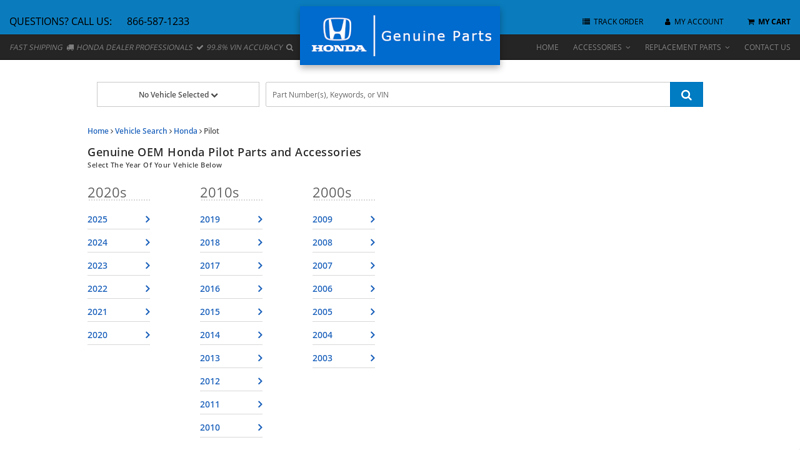Image resolution: width=800 pixels, height=450 pixels.
Task: Select the 2022 year link
Action: pos(97,289)
